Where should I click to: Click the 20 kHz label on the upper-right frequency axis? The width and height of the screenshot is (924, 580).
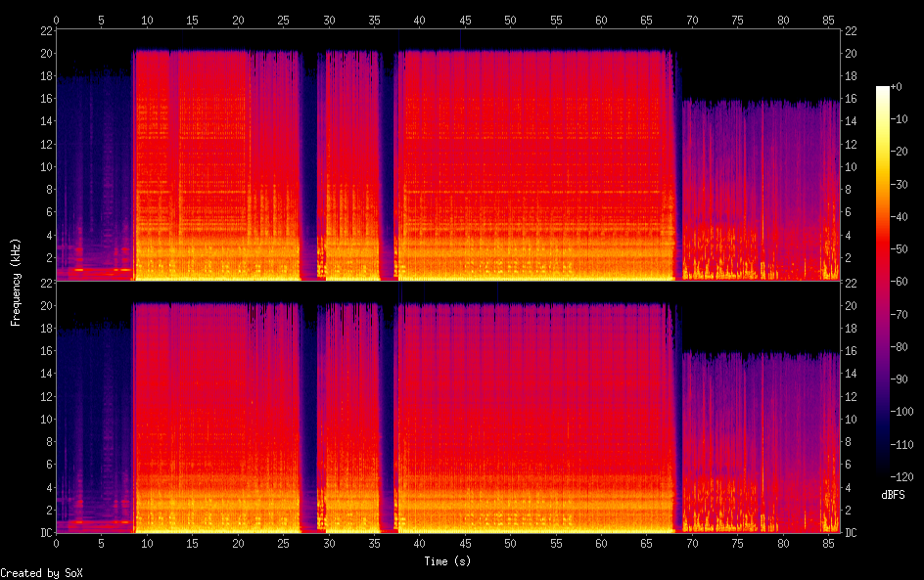click(x=851, y=53)
